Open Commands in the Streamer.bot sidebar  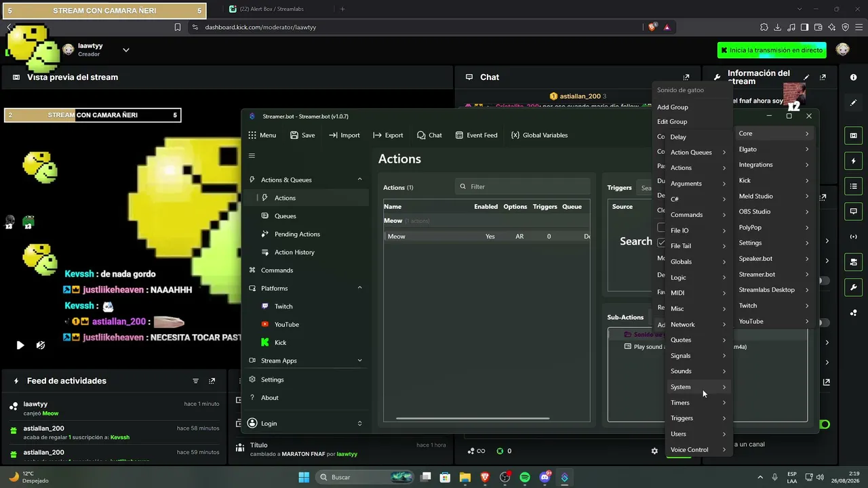(x=306, y=270)
